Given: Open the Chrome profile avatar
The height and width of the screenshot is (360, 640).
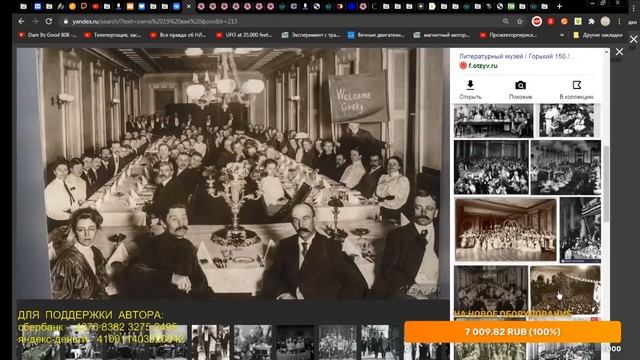Looking at the screenshot, I should point(605,21).
